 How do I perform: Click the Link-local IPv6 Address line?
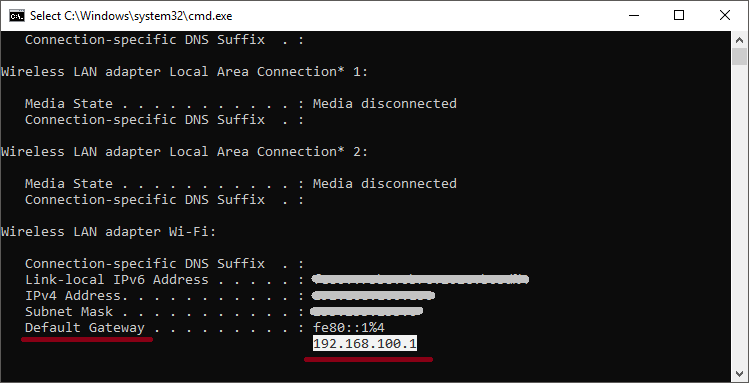(x=277, y=279)
